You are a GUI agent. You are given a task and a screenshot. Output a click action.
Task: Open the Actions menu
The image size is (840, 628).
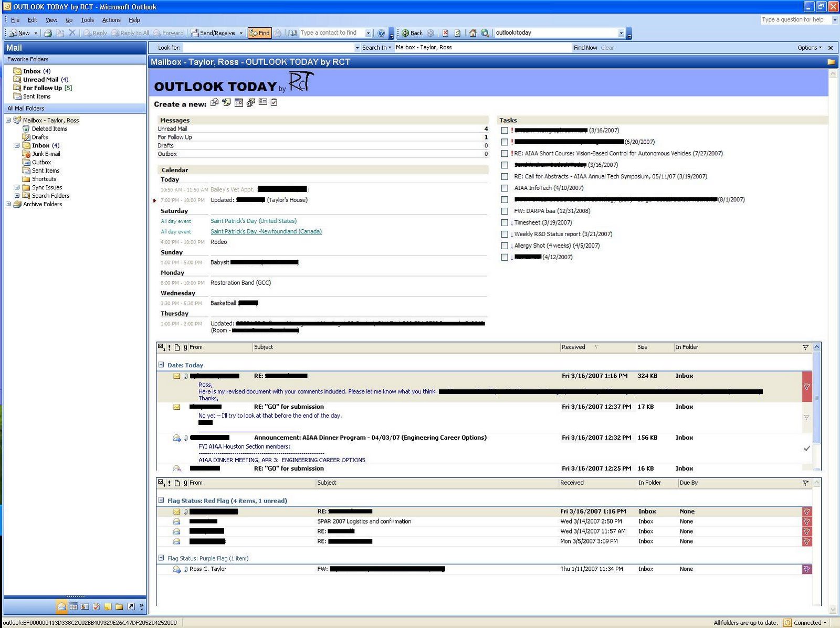(111, 20)
